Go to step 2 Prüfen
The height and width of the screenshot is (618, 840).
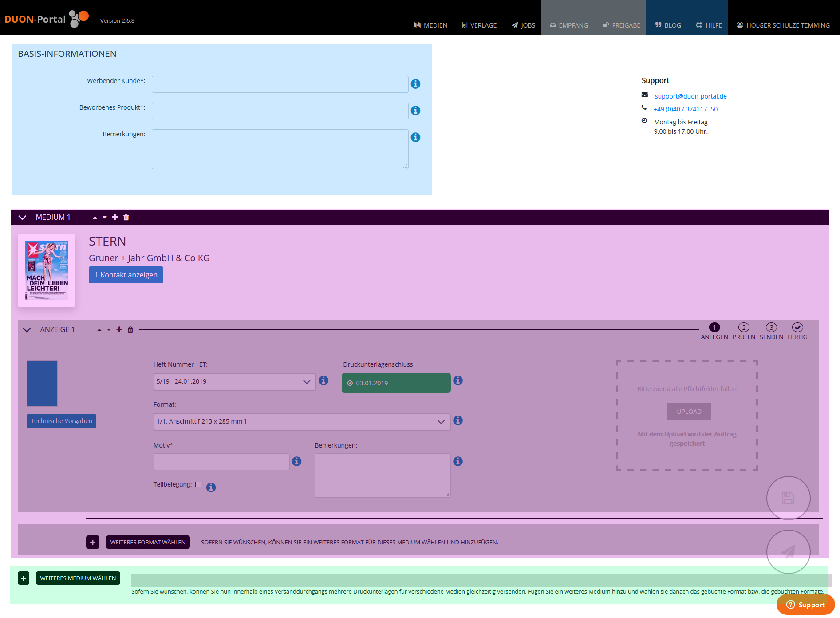tap(744, 331)
